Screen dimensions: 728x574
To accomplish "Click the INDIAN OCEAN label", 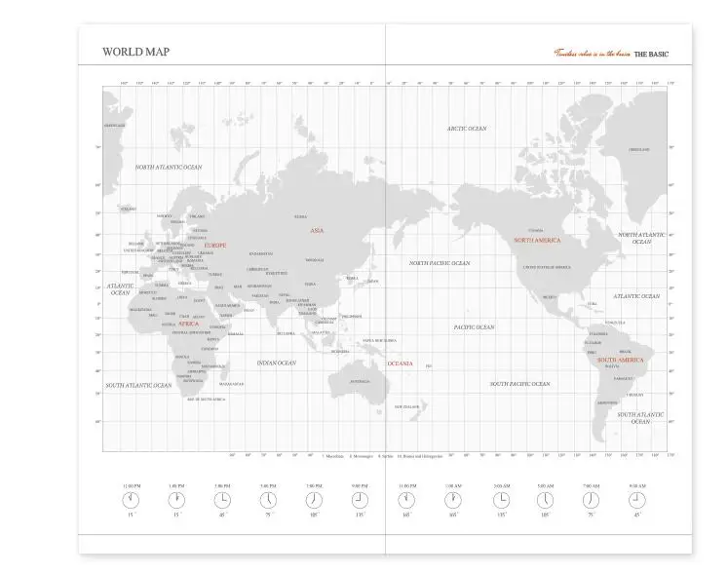I will 277,364.
